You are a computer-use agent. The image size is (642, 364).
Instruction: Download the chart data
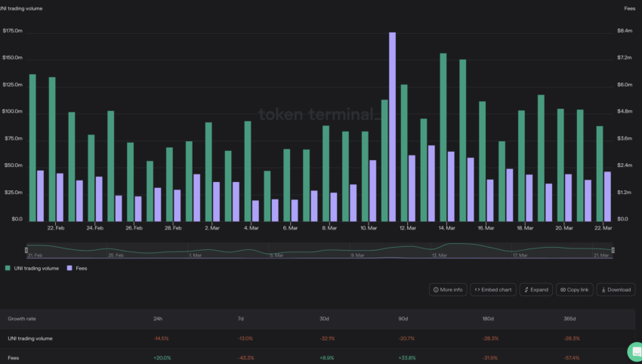[x=616, y=289]
